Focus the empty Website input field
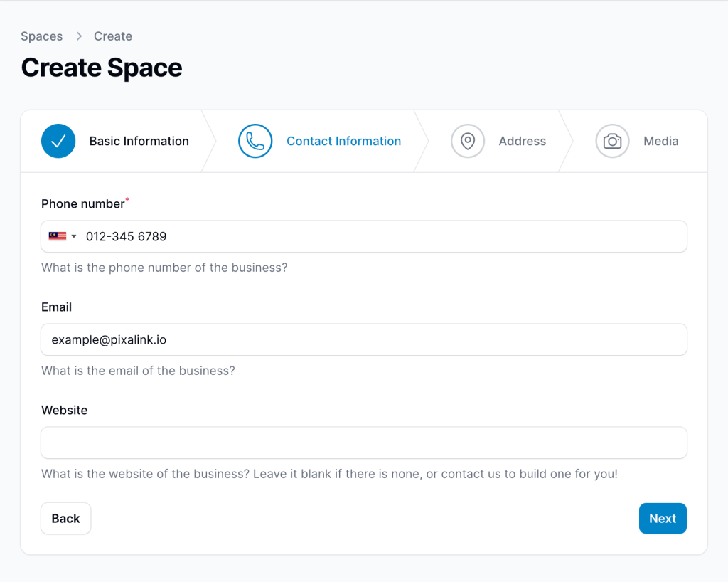Image resolution: width=728 pixels, height=582 pixels. (364, 443)
